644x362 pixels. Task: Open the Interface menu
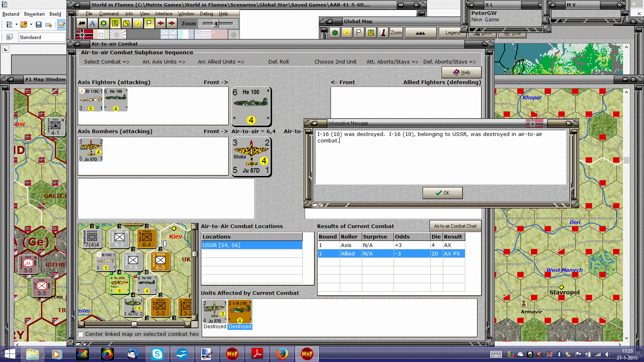[164, 14]
